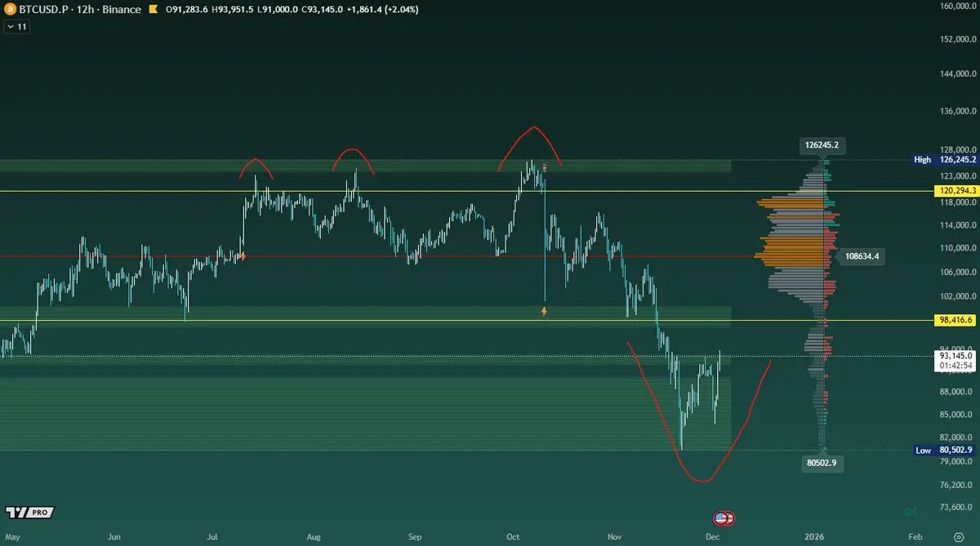This screenshot has height=546, width=980.
Task: Click the May label on time axis
Action: coord(14,537)
